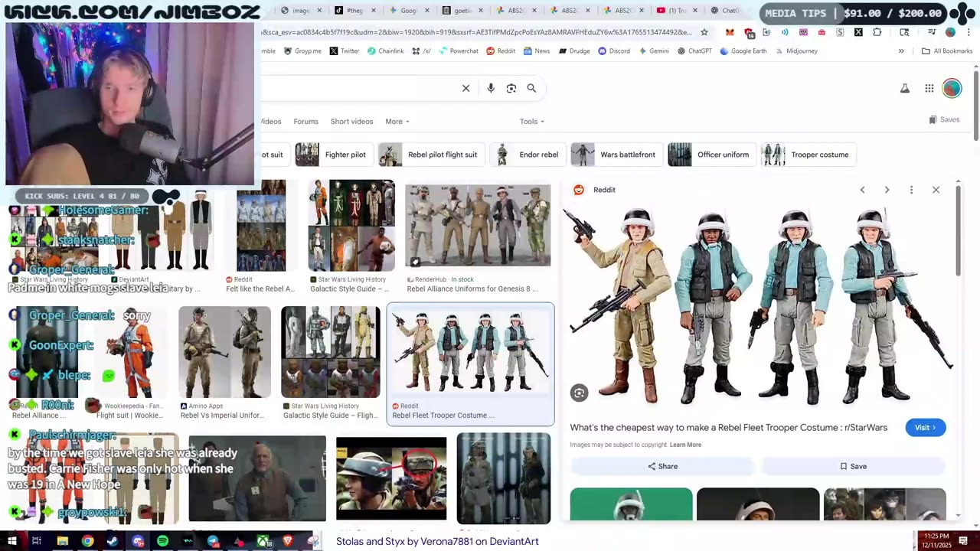Open the RenderHub Rebel Alliance Uniforms thumbnail
The height and width of the screenshot is (551, 980).
coord(478,226)
